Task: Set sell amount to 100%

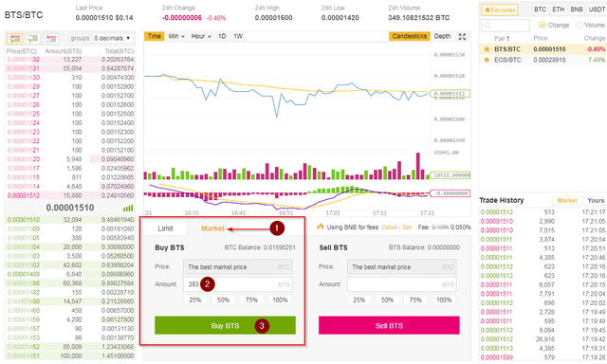Action: (x=444, y=300)
